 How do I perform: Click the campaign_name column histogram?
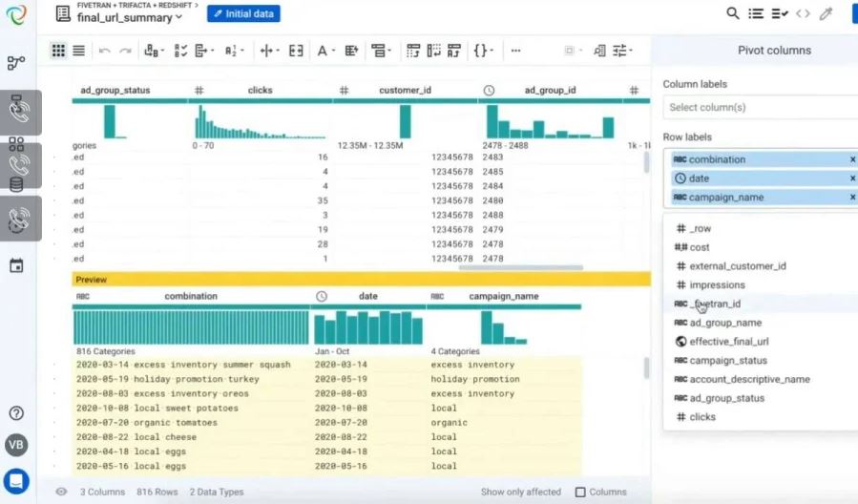click(x=503, y=327)
